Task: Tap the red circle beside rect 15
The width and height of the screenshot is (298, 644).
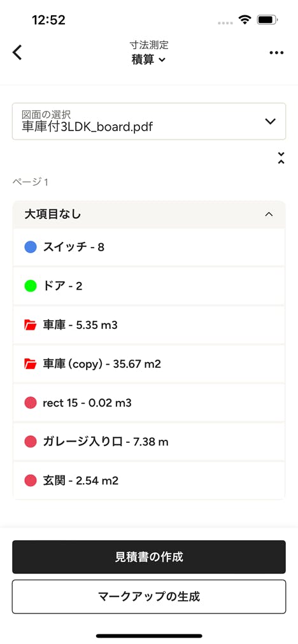Action: click(x=31, y=403)
